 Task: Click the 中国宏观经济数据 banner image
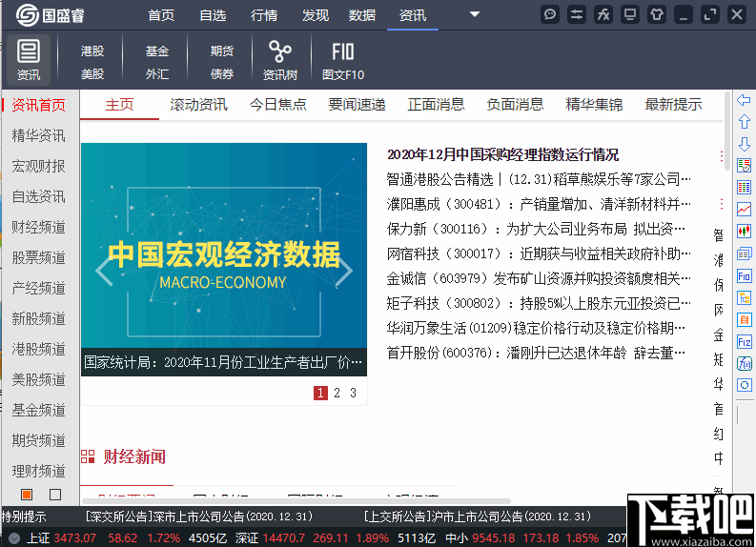[x=224, y=259]
